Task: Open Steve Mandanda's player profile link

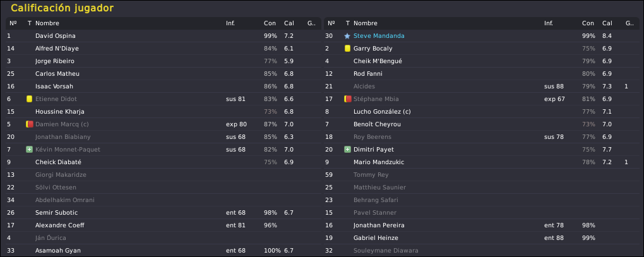Action: coord(379,36)
